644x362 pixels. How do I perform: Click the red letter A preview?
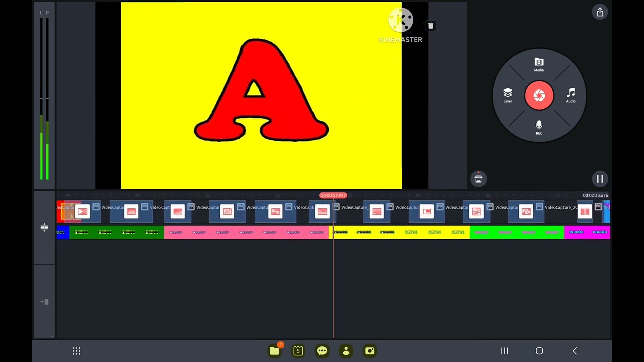(x=261, y=90)
